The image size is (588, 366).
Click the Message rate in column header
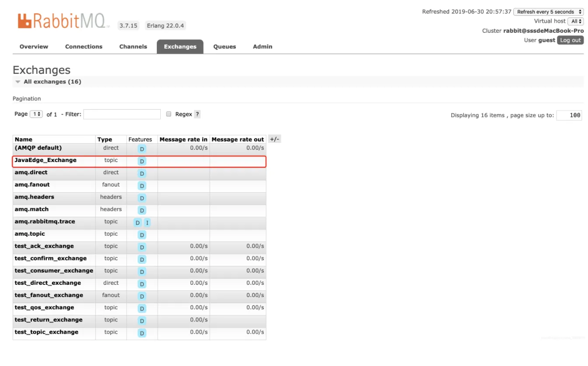pyautogui.click(x=183, y=139)
